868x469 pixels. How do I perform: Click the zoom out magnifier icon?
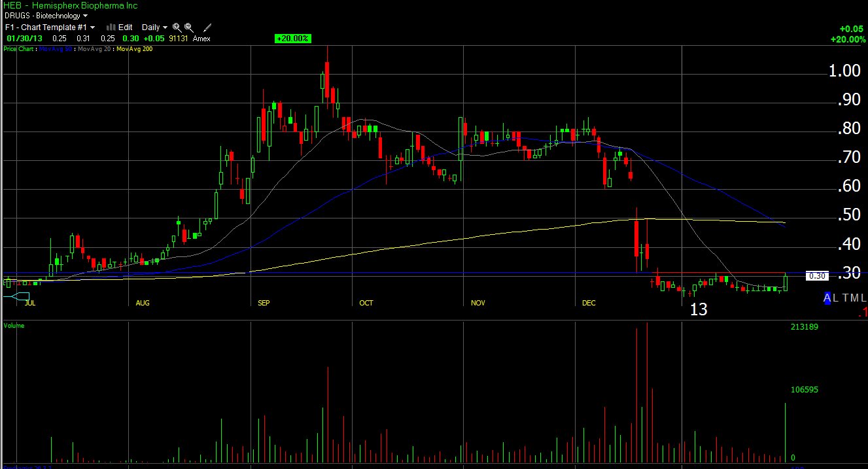tap(189, 27)
